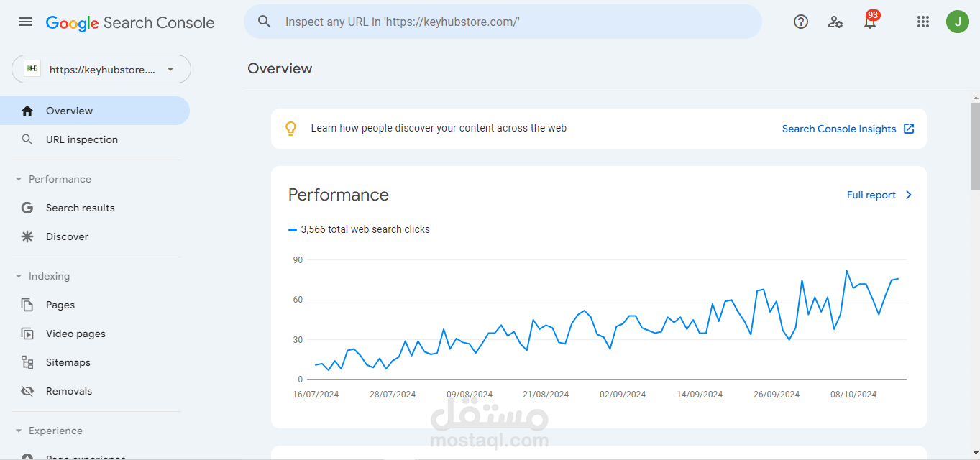This screenshot has height=460, width=980.
Task: Click the lightbulb insights icon
Action: tap(290, 129)
